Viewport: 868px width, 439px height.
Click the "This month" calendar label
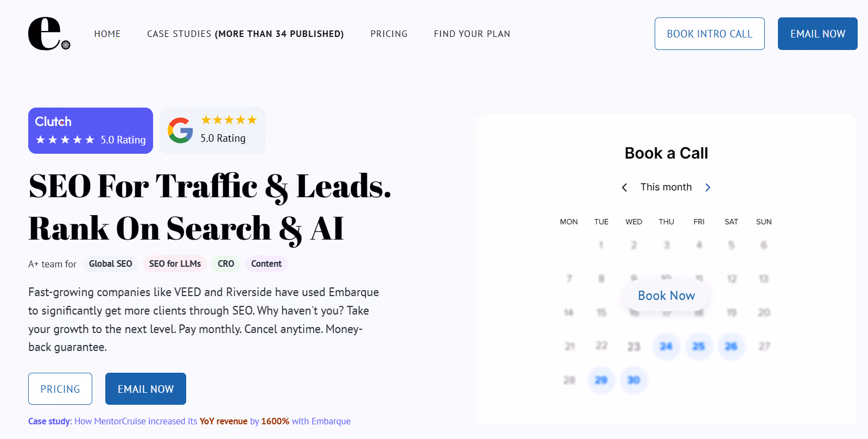666,187
